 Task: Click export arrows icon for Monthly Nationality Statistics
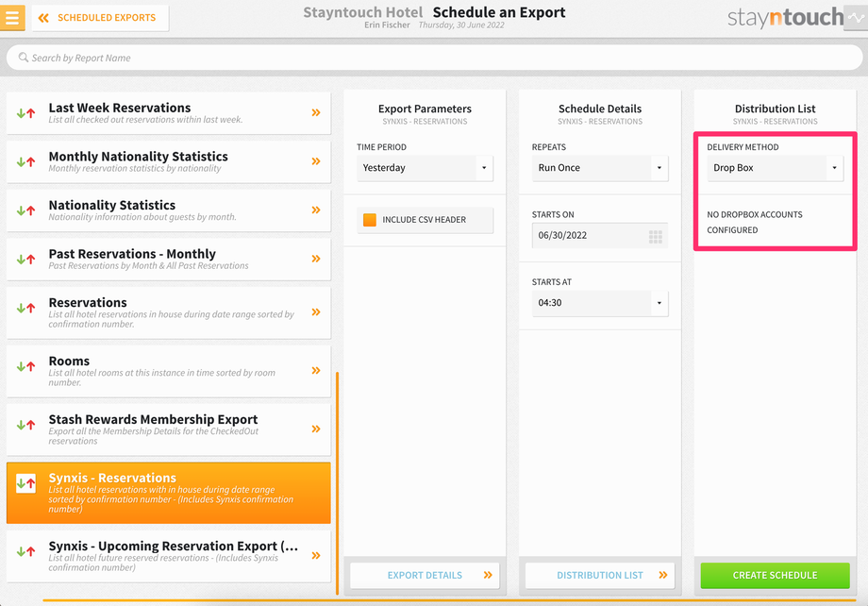click(x=26, y=161)
